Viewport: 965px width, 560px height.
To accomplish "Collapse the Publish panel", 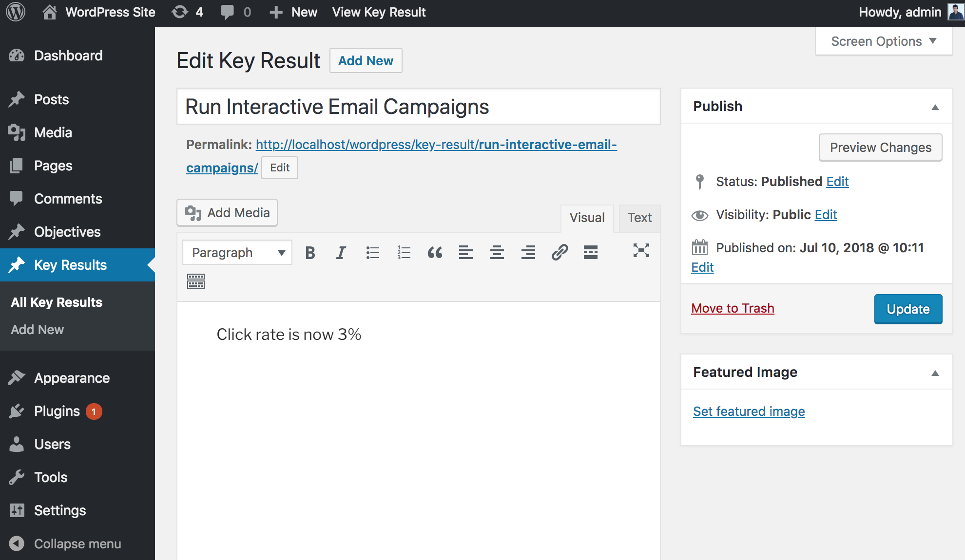I will coord(935,107).
